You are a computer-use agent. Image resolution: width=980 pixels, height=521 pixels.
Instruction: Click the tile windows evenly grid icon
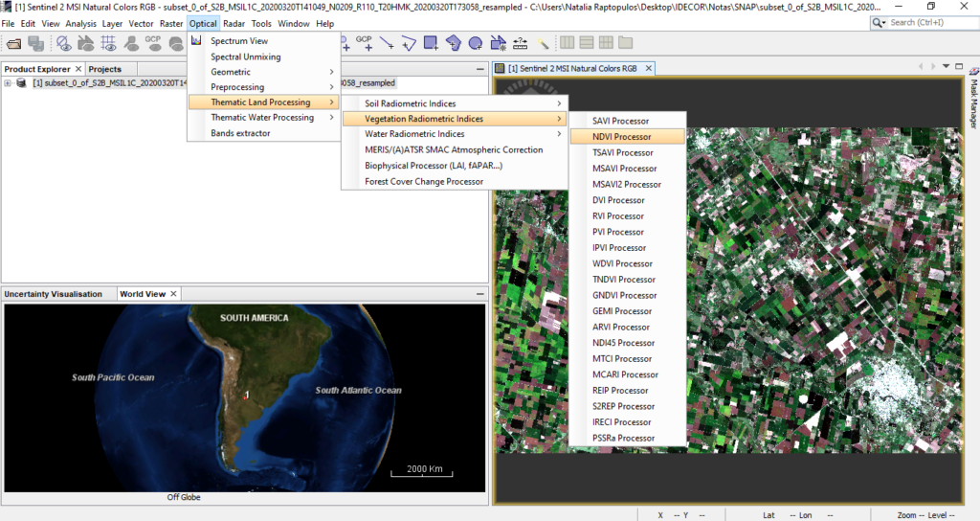point(606,42)
